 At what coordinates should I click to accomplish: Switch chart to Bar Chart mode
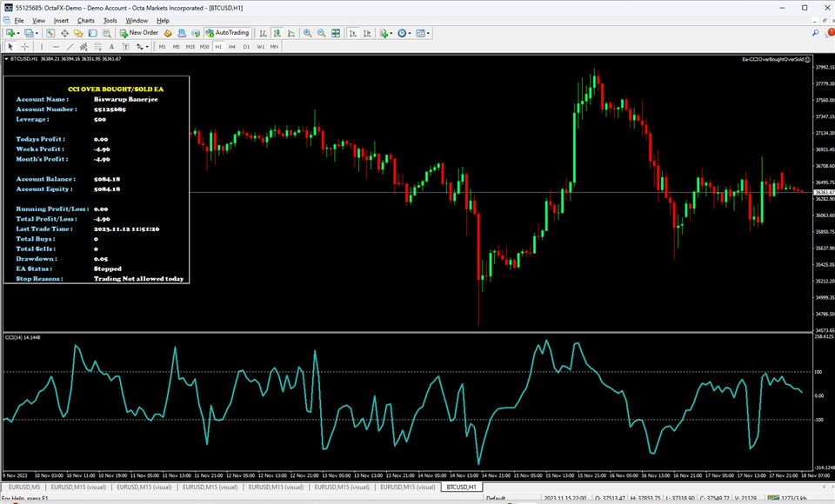click(x=263, y=33)
